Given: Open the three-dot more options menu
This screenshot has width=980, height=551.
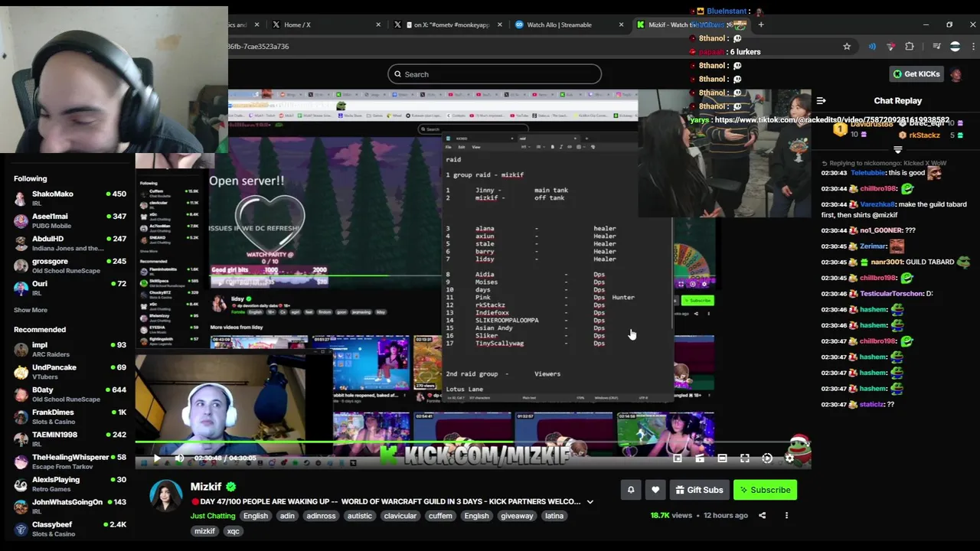Looking at the screenshot, I should (786, 516).
